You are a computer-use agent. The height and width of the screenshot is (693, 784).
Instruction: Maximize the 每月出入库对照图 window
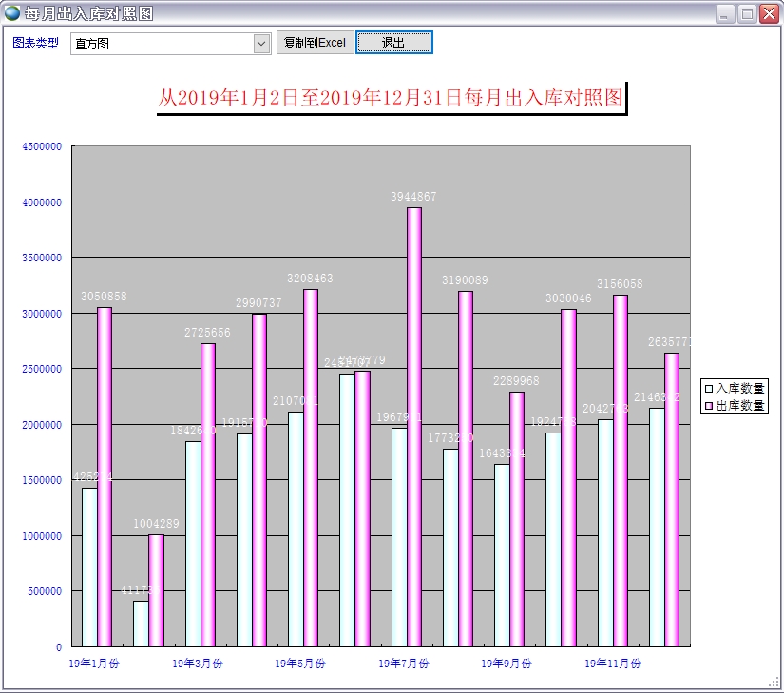(747, 14)
